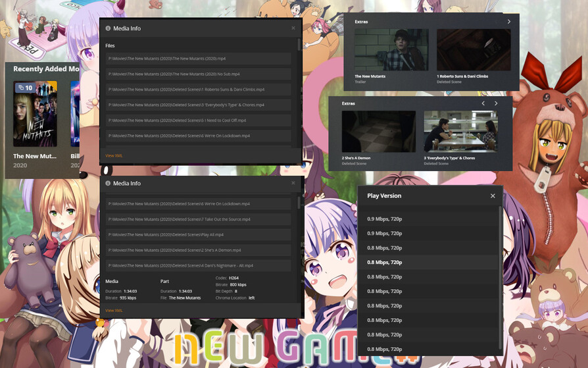Click the info icon beside Media Info above Files

click(x=108, y=28)
